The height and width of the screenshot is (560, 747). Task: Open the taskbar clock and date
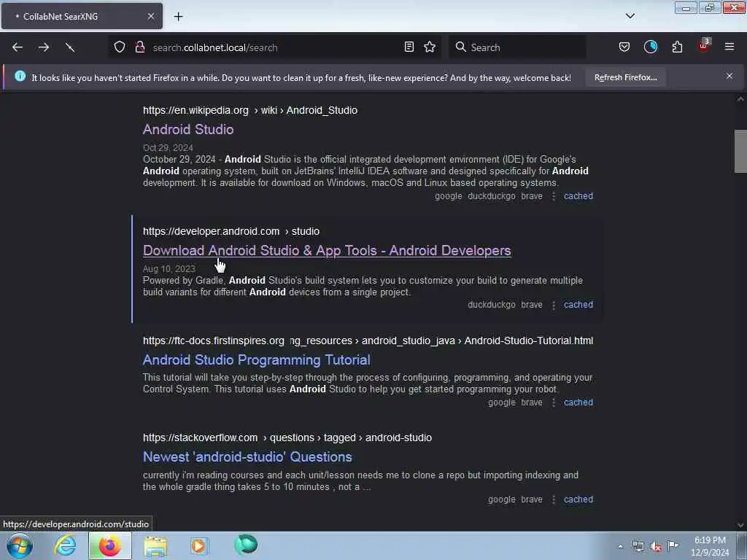point(710,546)
